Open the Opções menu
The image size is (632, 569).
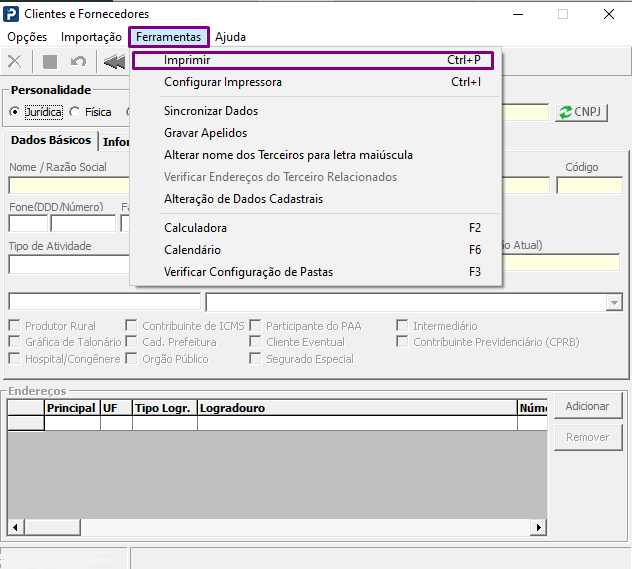click(x=27, y=37)
